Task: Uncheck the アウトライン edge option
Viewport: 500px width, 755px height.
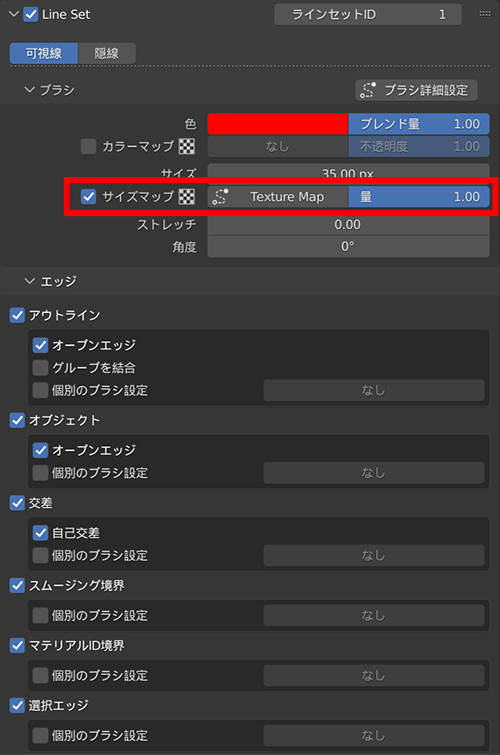Action: (x=17, y=315)
